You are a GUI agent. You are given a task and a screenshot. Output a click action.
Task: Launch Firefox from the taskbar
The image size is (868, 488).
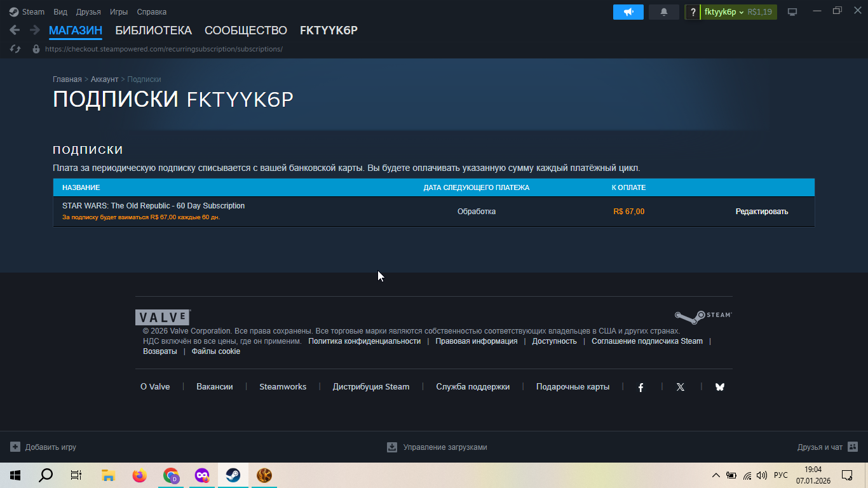point(139,475)
